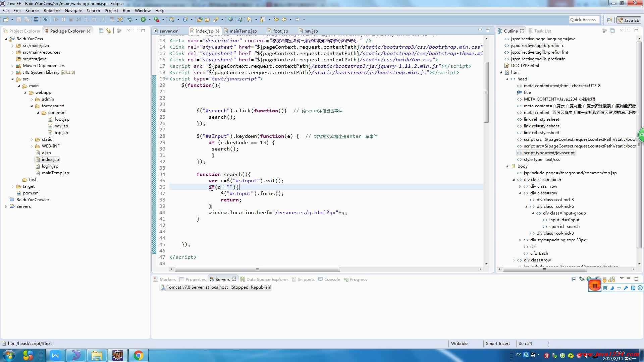The width and height of the screenshot is (644, 362).
Task: Click the Debug bug icon in main toolbar
Action: tap(130, 19)
